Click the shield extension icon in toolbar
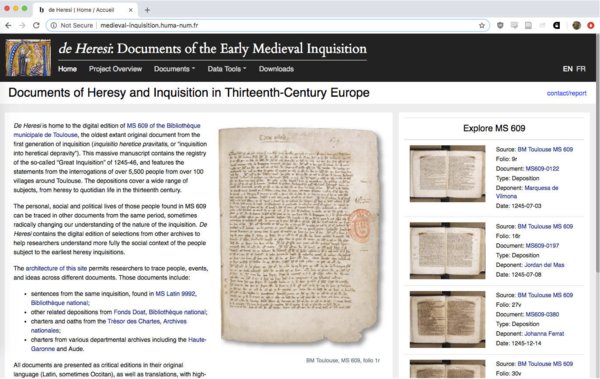 (x=500, y=25)
